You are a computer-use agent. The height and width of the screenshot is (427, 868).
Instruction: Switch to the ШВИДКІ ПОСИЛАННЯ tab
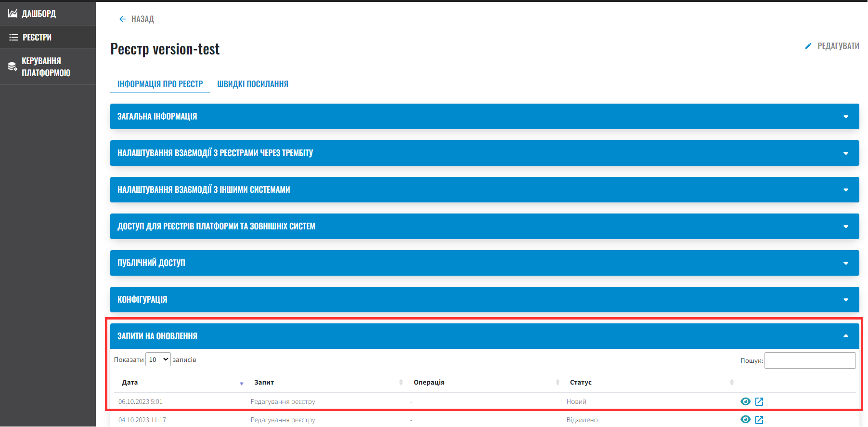point(253,84)
